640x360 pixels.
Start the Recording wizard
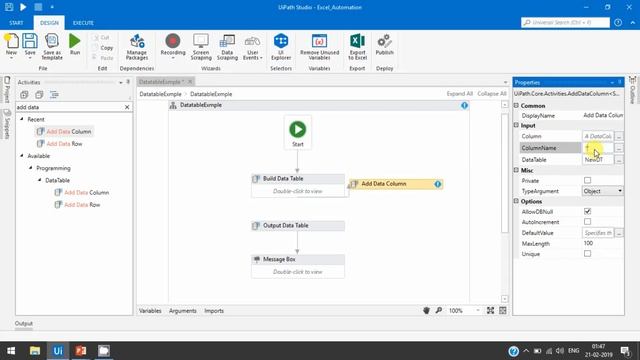[173, 47]
